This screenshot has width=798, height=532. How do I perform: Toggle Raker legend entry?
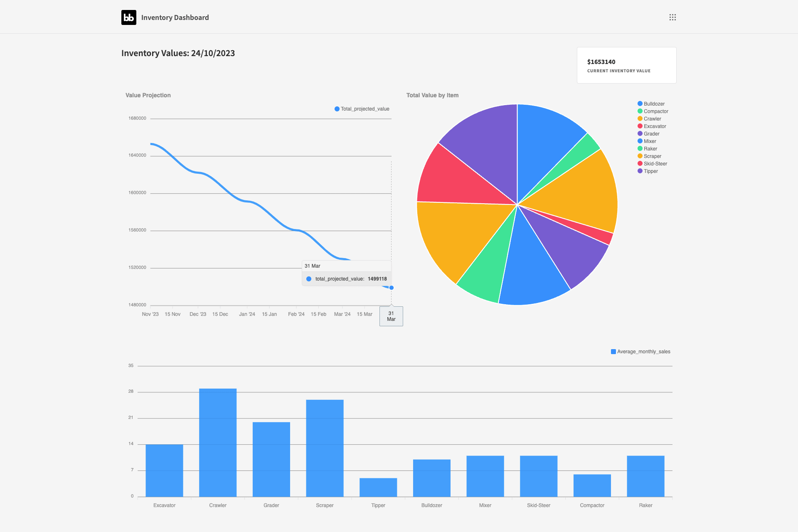[x=647, y=149]
